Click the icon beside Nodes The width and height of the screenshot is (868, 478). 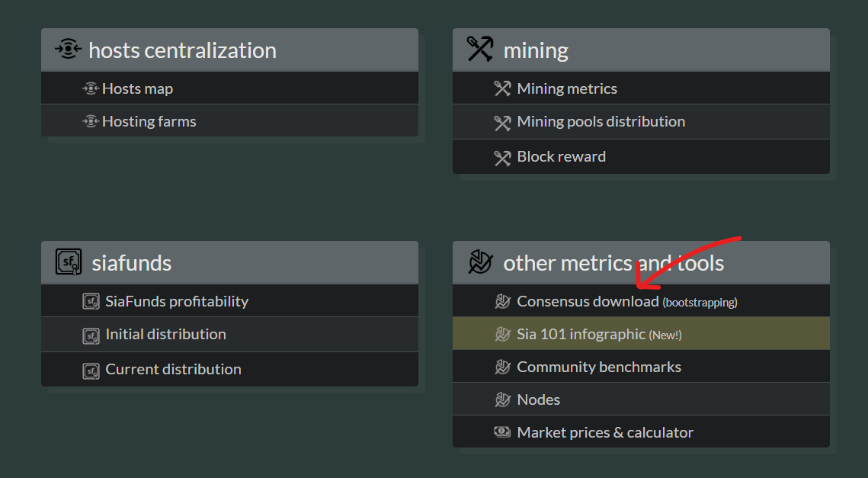click(502, 399)
